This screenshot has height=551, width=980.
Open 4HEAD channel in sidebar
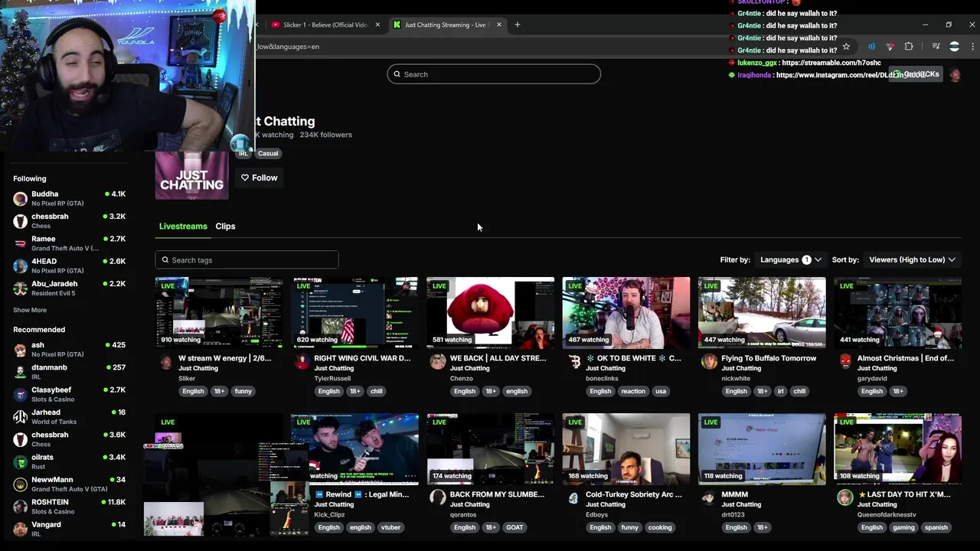pos(69,266)
